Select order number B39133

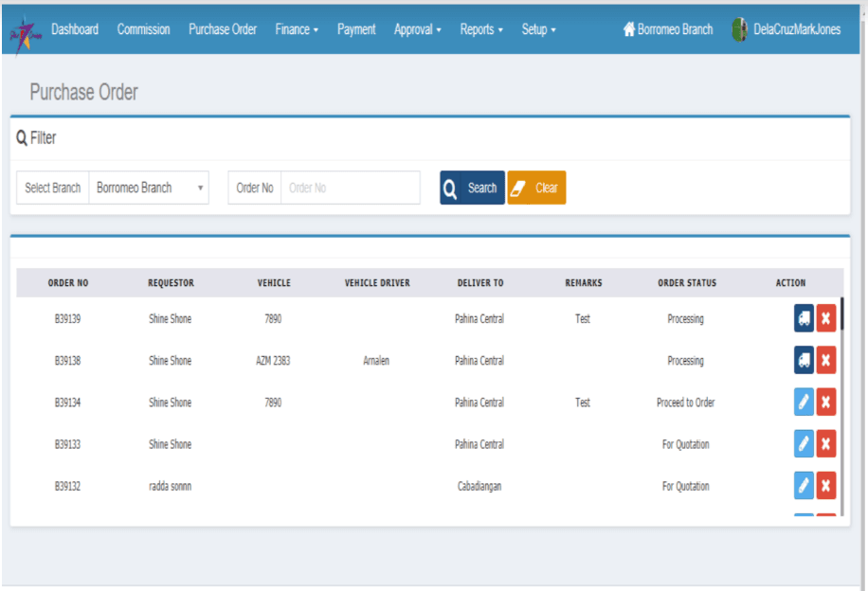(67, 444)
